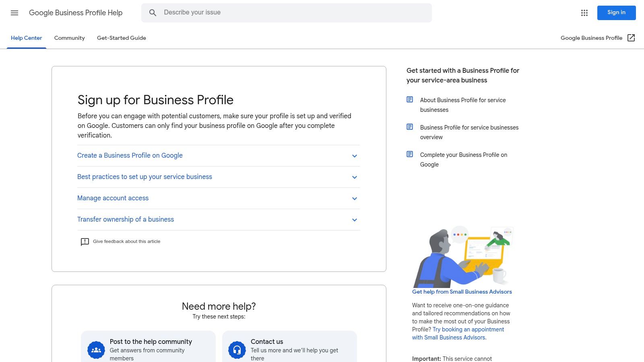Open the Google apps grid
The image size is (644, 362).
click(x=584, y=13)
